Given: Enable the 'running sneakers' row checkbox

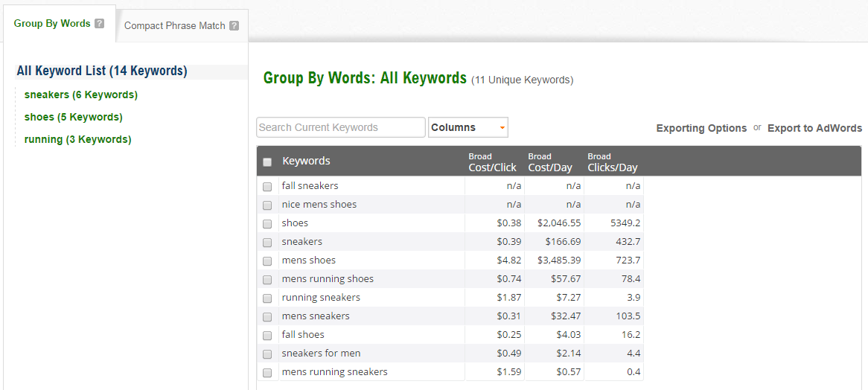Looking at the screenshot, I should (x=267, y=298).
